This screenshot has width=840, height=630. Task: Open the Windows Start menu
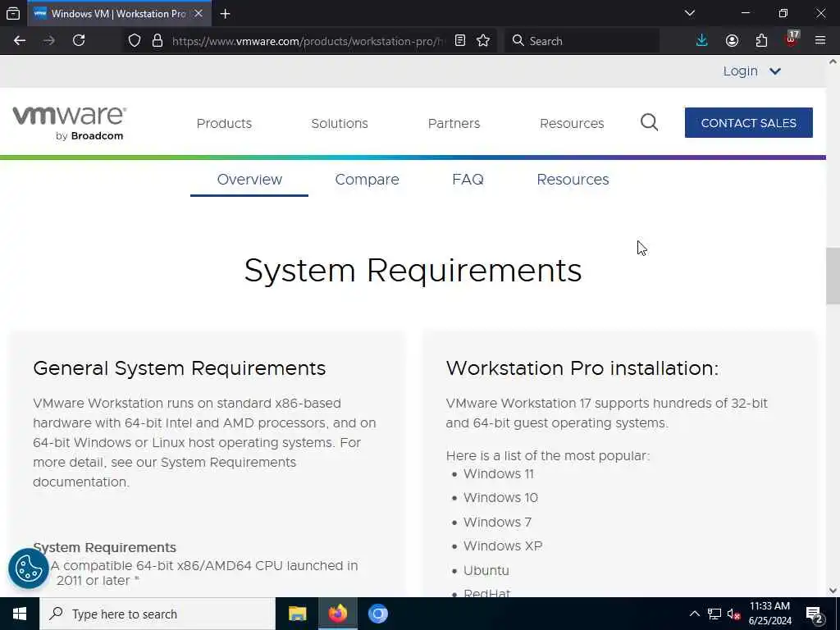pos(20,614)
